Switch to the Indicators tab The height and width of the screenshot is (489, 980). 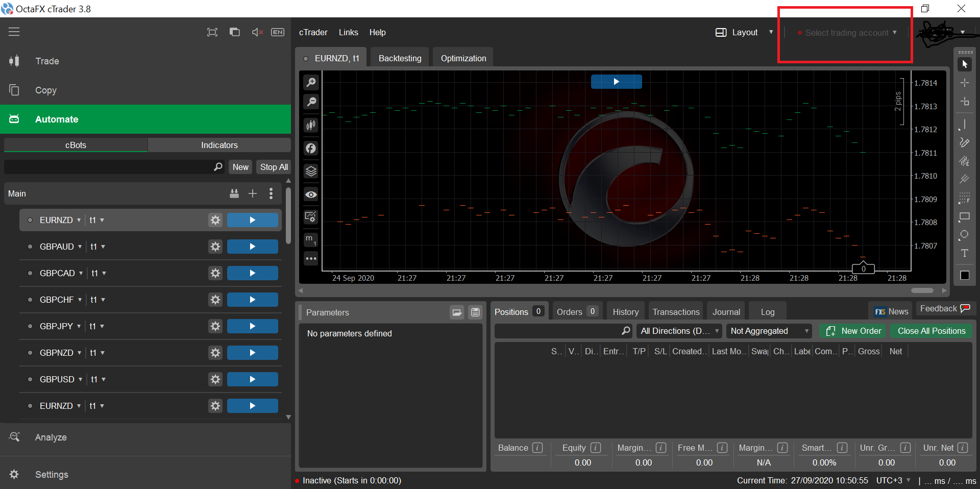point(219,145)
